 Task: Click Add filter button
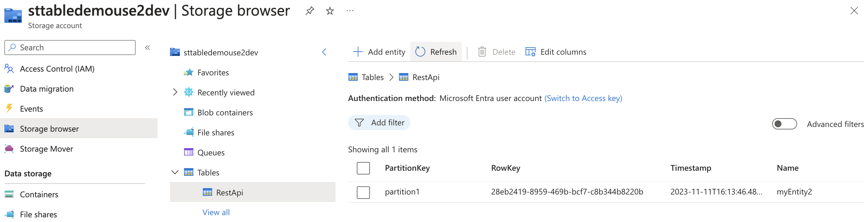[379, 123]
